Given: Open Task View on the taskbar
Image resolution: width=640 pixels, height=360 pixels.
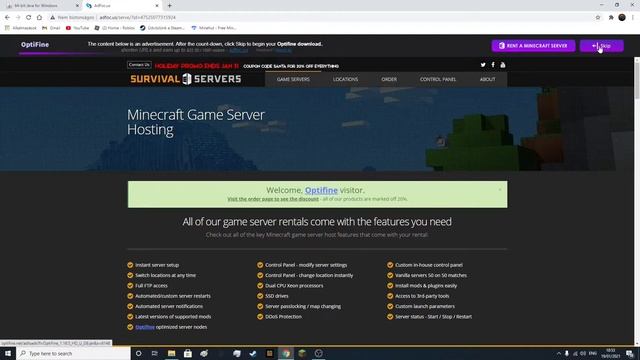Looking at the screenshot, I should [155, 353].
